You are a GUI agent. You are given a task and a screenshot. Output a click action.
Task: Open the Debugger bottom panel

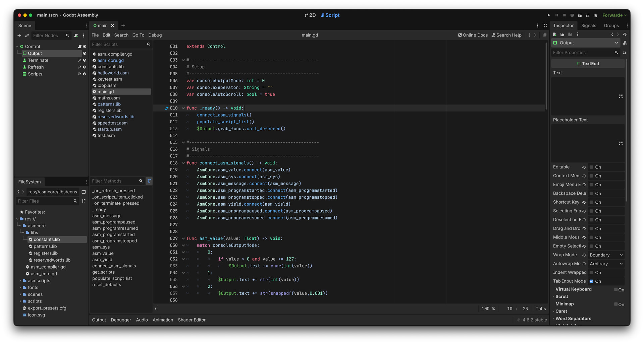121,320
